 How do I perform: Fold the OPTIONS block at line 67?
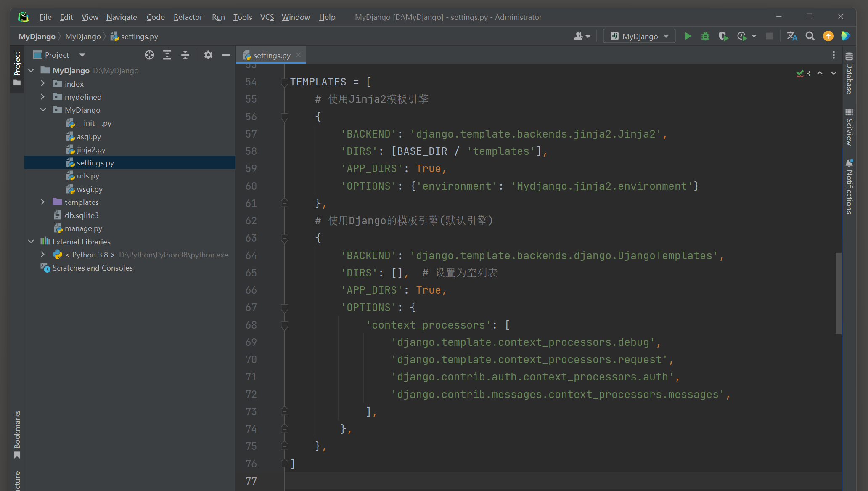click(x=284, y=308)
